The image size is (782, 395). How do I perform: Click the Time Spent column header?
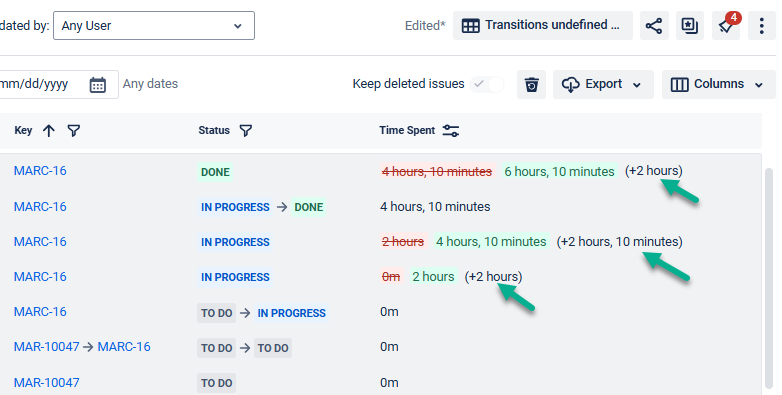pos(407,130)
